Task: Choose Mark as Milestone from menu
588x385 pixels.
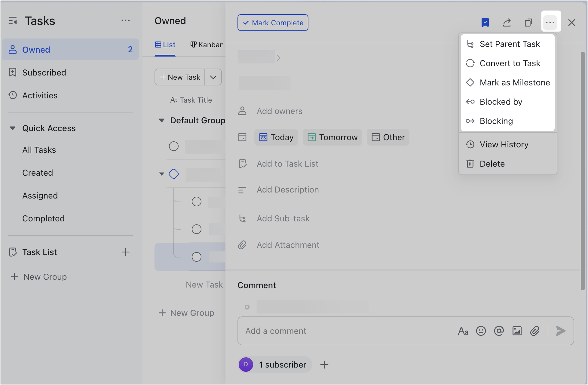Action: click(x=514, y=82)
